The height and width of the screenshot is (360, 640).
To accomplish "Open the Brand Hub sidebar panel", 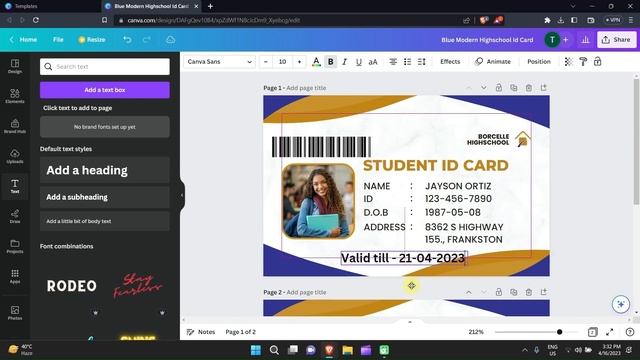I will click(x=15, y=126).
